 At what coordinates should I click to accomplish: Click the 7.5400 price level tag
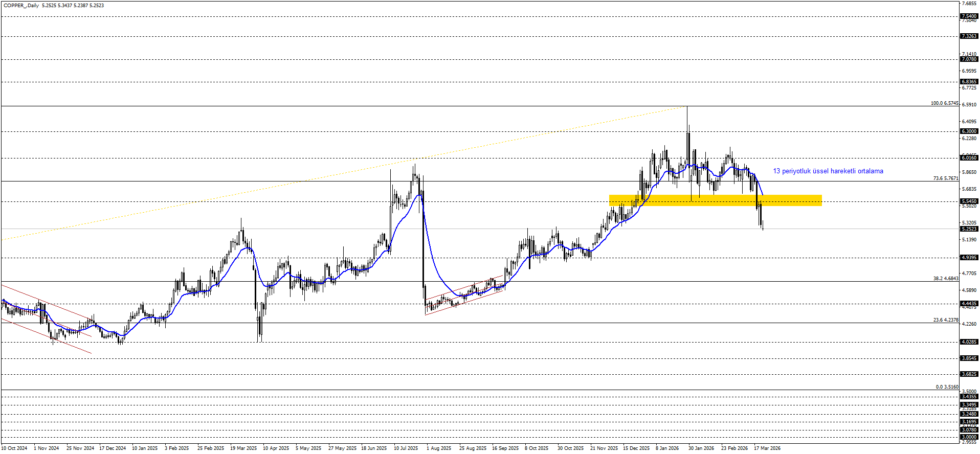pyautogui.click(x=969, y=16)
